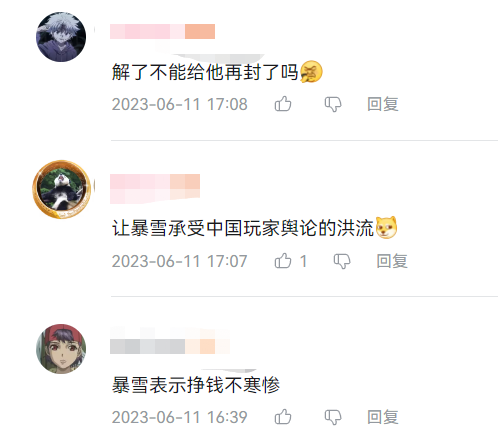The image size is (498, 443).
Task: Open the white-haired anime avatar profile
Action: [x=61, y=37]
